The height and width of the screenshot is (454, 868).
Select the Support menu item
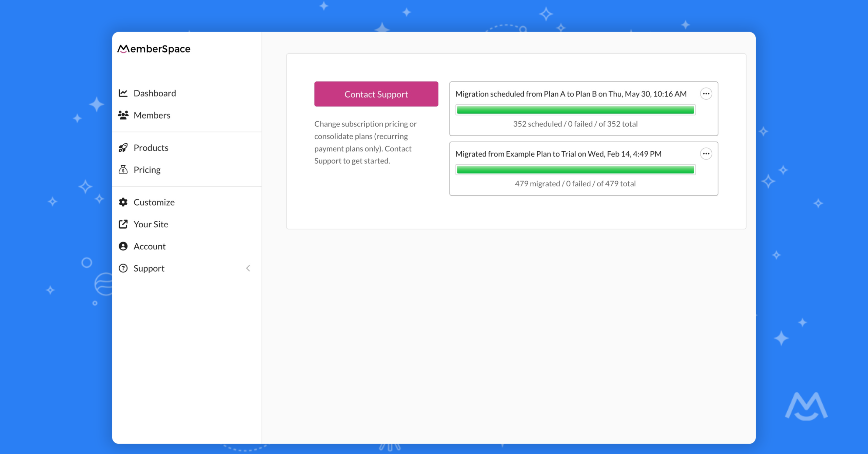click(x=149, y=268)
